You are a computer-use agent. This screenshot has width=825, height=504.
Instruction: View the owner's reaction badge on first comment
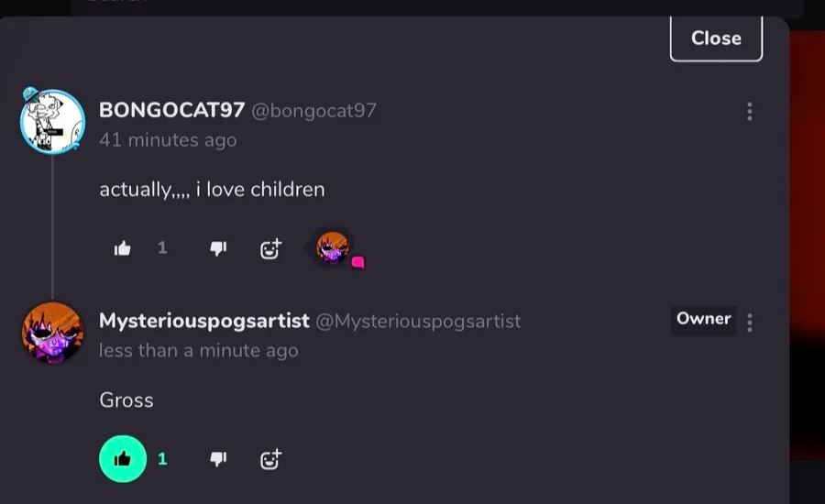click(335, 248)
